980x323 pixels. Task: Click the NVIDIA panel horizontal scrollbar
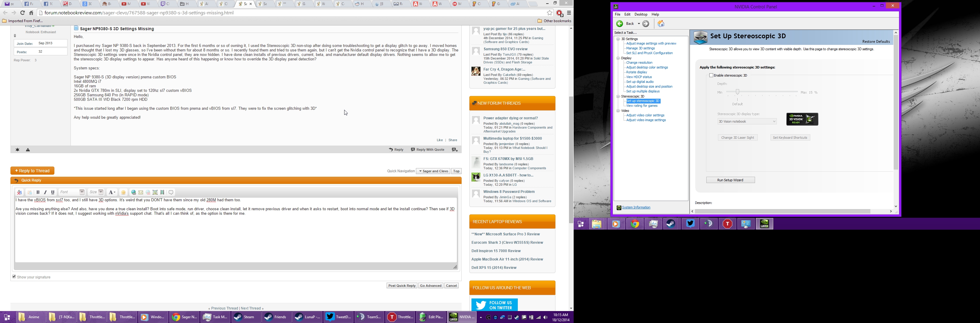783,211
